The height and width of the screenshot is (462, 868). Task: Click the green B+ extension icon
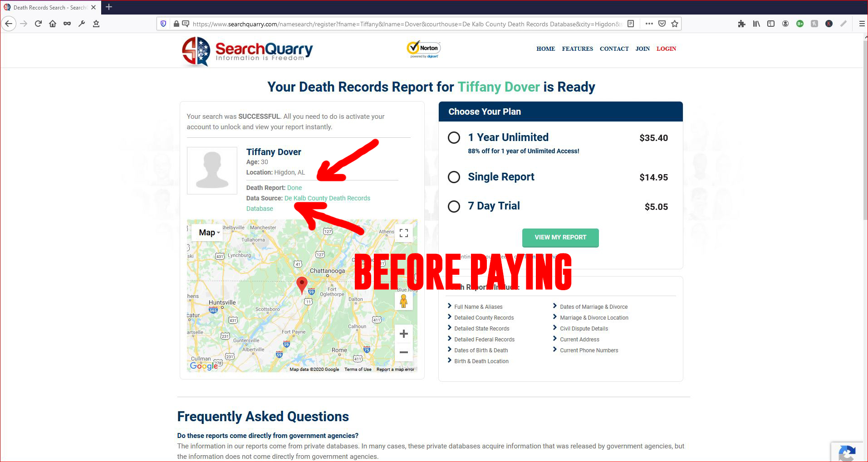click(x=800, y=24)
